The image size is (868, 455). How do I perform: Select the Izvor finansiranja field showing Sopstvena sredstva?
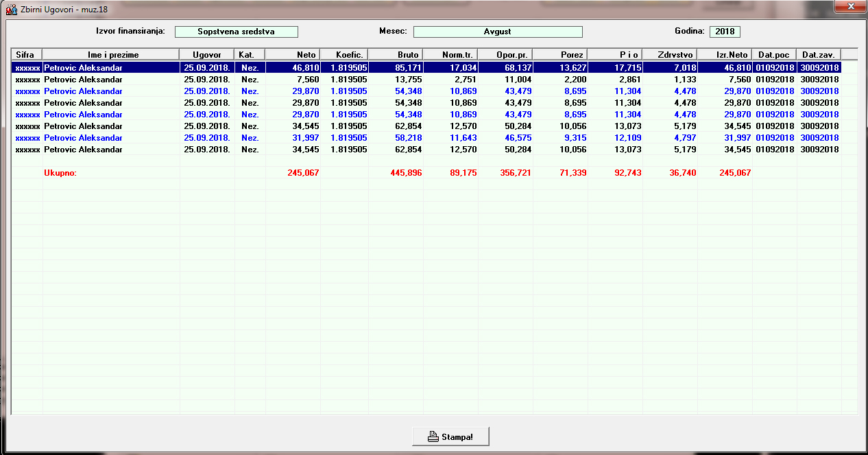236,32
